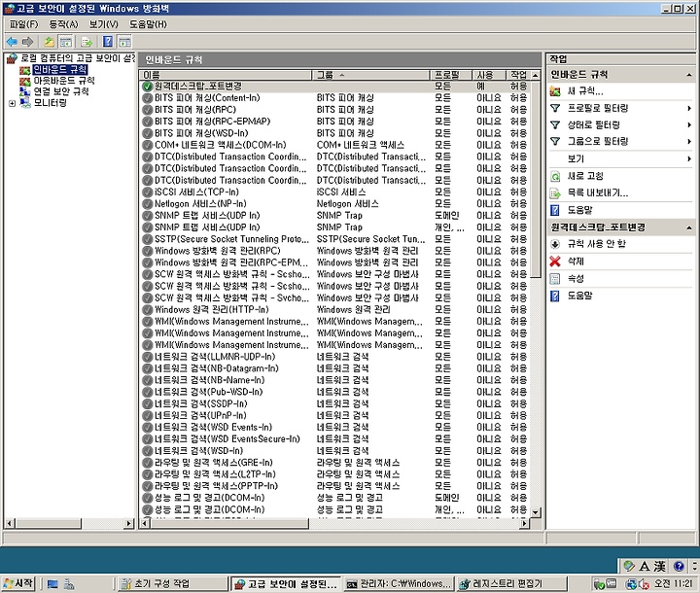The image size is (700, 593).
Task: Select the Netlogon 서비스(NP-In) rule row
Action: coord(335,203)
